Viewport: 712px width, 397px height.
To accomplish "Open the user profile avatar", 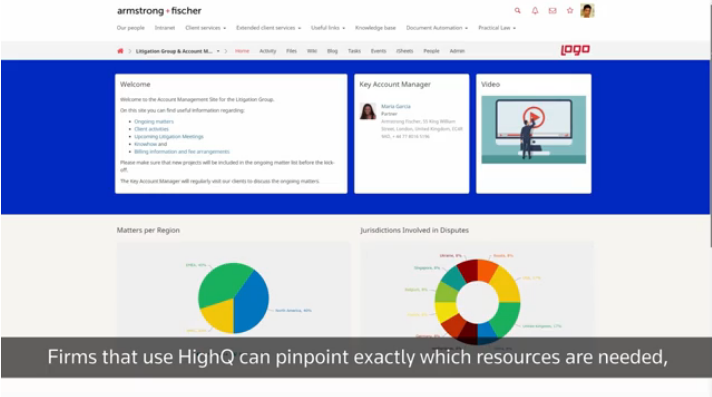I will tap(587, 10).
